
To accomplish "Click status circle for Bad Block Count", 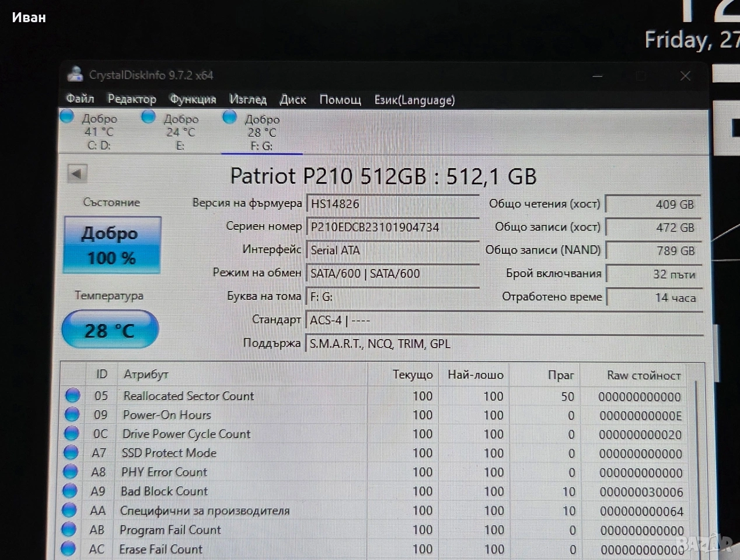I will (70, 491).
